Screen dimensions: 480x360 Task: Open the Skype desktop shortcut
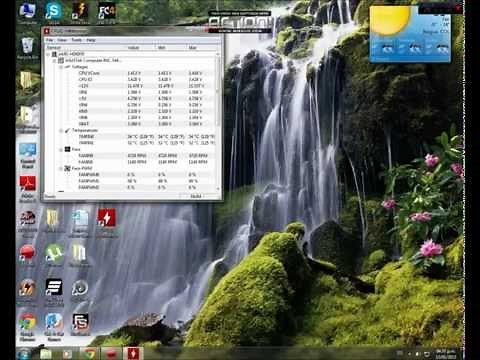click(x=54, y=13)
